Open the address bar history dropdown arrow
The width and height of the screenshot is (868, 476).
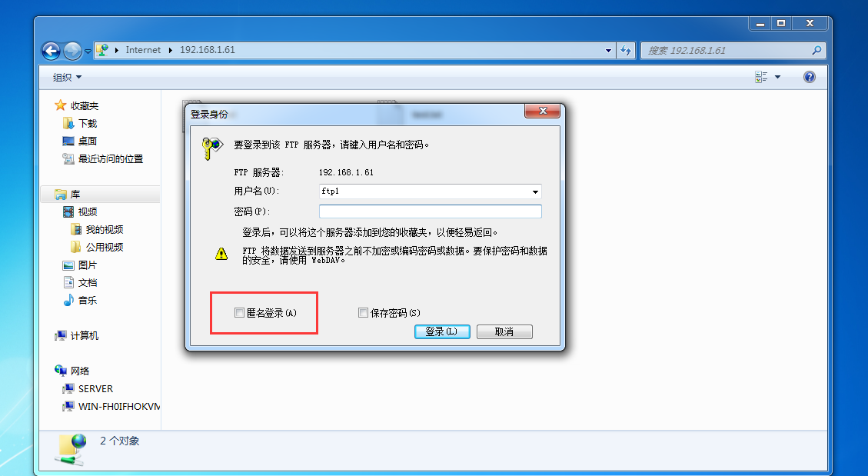pyautogui.click(x=608, y=50)
